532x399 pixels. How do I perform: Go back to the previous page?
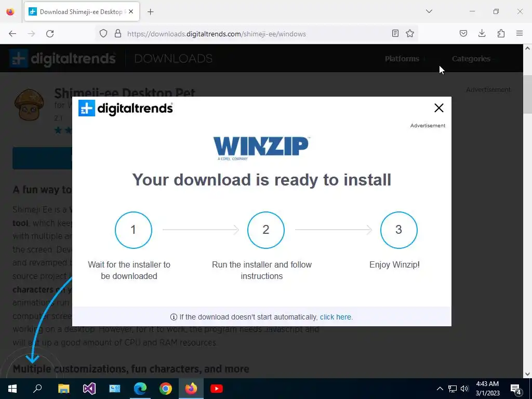(x=12, y=34)
